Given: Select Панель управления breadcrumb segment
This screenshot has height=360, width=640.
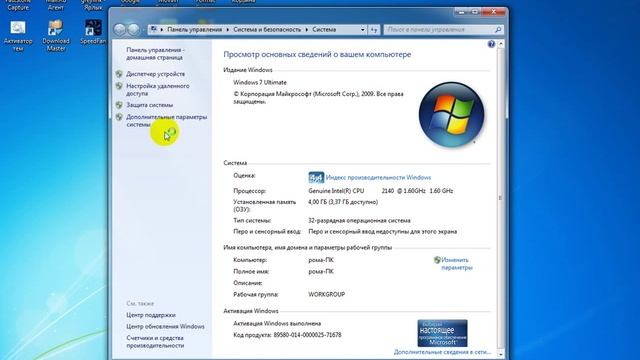Looking at the screenshot, I should [x=195, y=29].
